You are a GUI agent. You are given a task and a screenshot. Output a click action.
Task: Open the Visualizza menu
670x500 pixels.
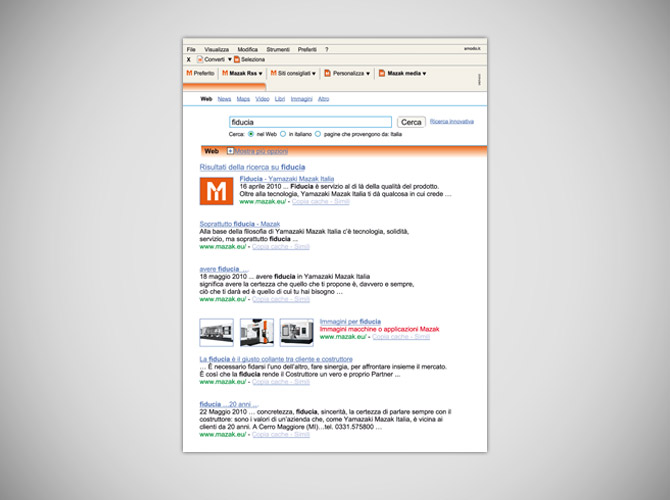[216, 50]
